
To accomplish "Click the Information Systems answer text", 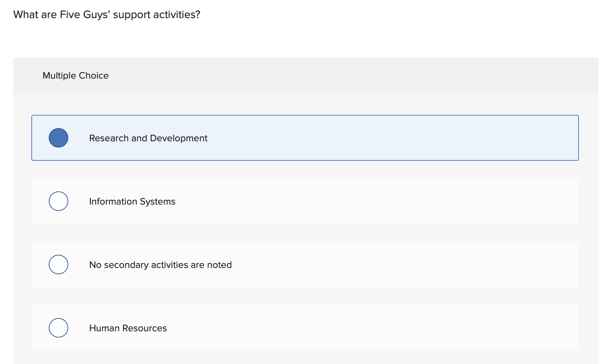I will (x=132, y=201).
